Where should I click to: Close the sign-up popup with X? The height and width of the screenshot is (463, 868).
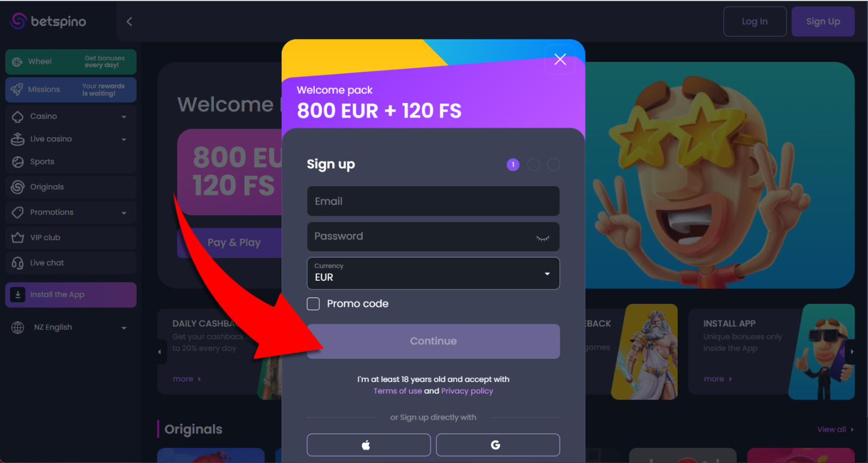[x=560, y=59]
